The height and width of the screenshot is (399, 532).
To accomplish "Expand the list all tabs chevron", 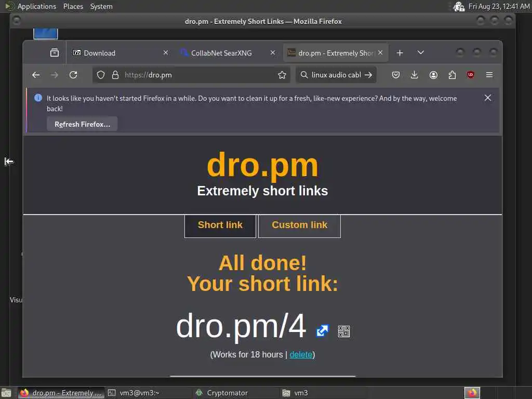I will pos(421,52).
